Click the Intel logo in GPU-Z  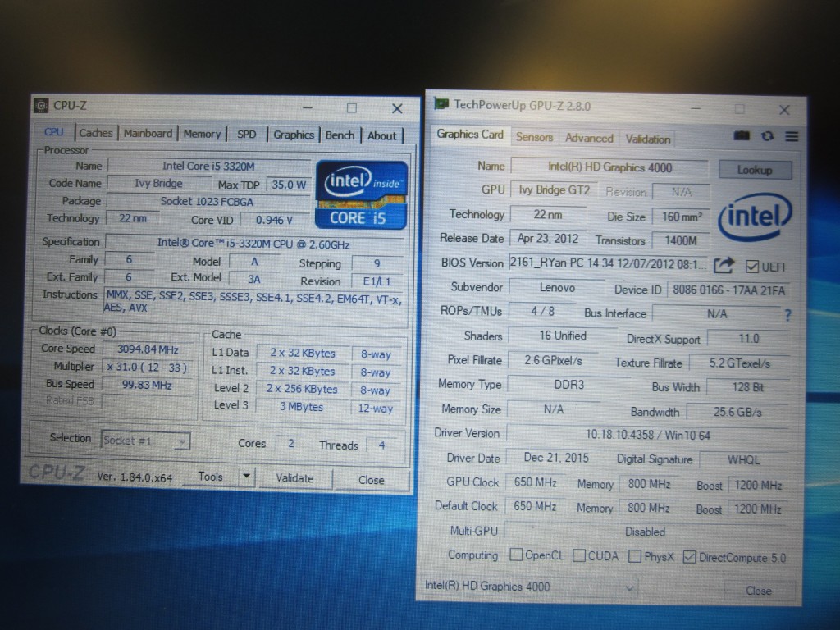(755, 217)
